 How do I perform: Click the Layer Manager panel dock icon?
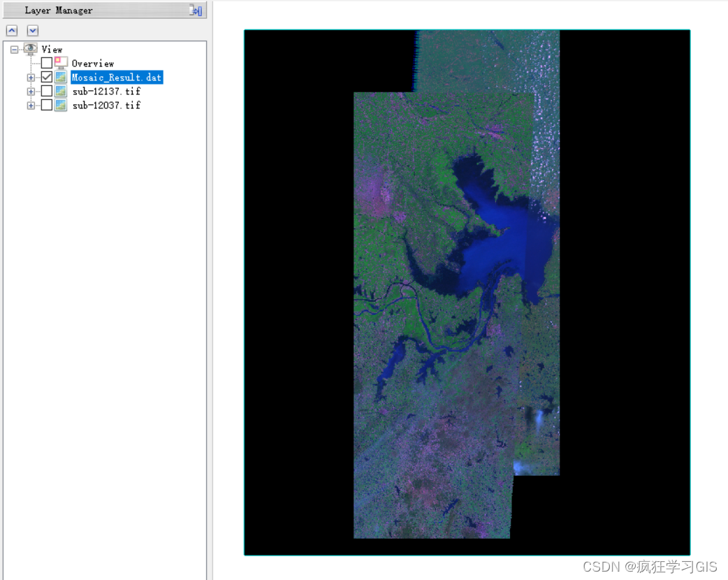[196, 10]
